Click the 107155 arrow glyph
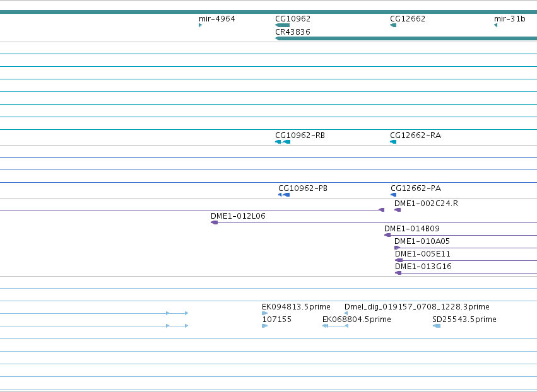This screenshot has height=392, width=537. [265, 326]
